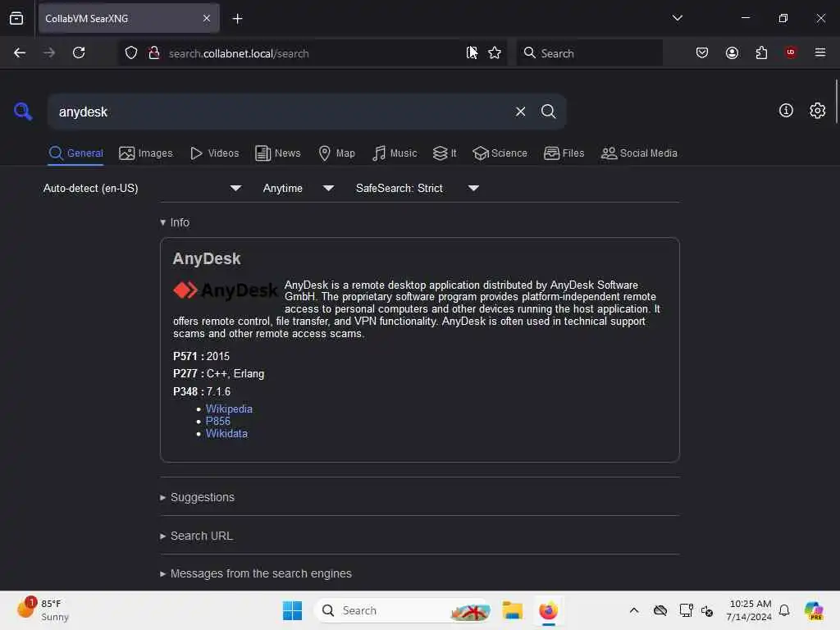
Task: Switch to News category
Action: (x=277, y=153)
